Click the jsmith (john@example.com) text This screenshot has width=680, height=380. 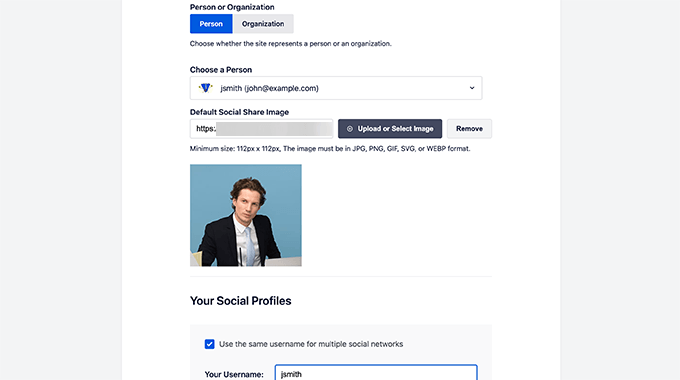coord(269,88)
